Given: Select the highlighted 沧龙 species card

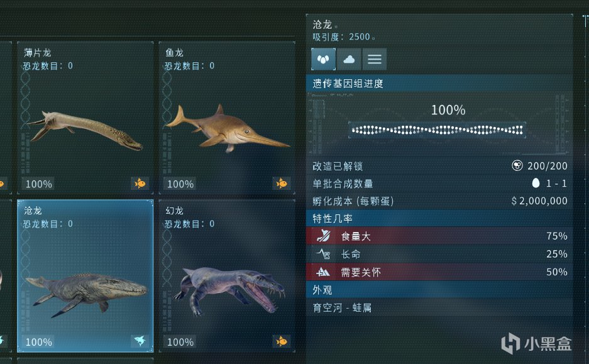Looking at the screenshot, I should (85, 276).
